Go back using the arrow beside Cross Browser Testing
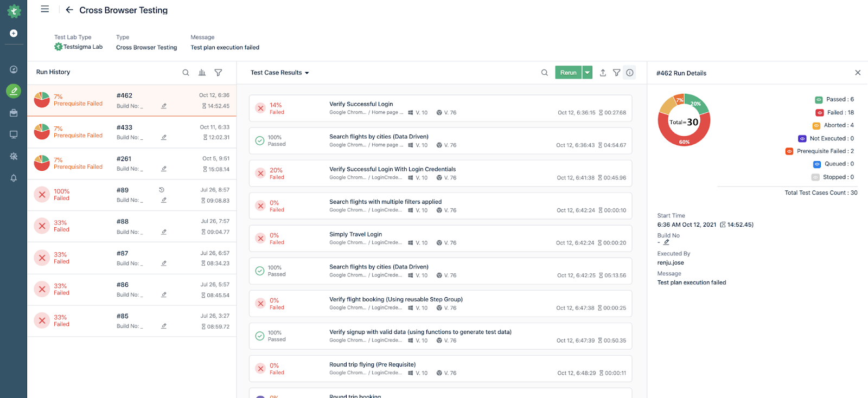868x398 pixels. [x=69, y=10]
